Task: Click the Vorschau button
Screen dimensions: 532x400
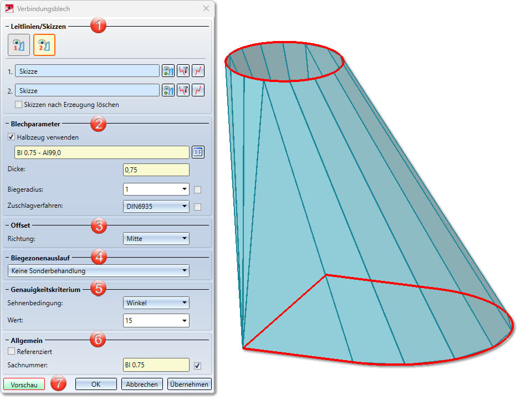Action: (x=24, y=384)
